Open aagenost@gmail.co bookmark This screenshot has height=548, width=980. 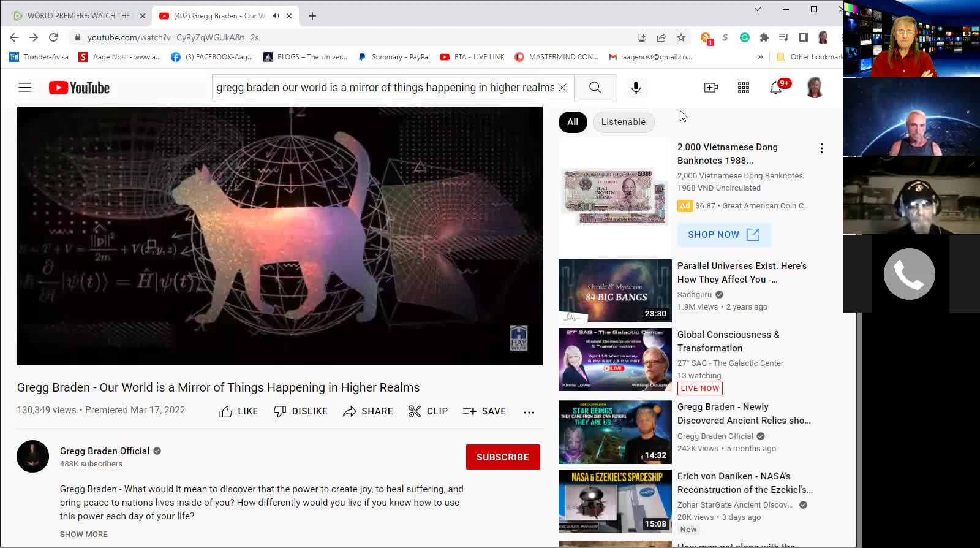pyautogui.click(x=650, y=57)
